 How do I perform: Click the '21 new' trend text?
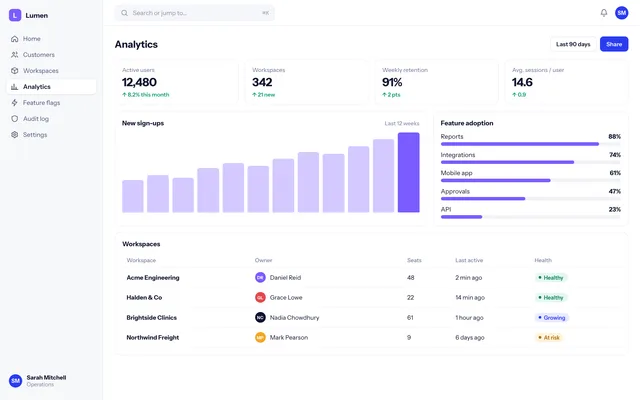[x=264, y=95]
